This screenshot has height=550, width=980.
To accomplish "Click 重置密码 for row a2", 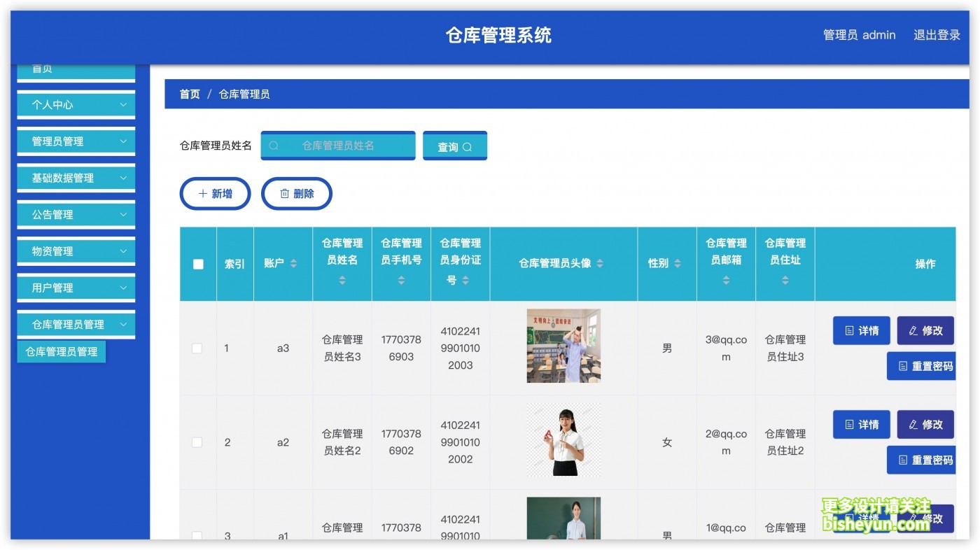I will point(921,460).
